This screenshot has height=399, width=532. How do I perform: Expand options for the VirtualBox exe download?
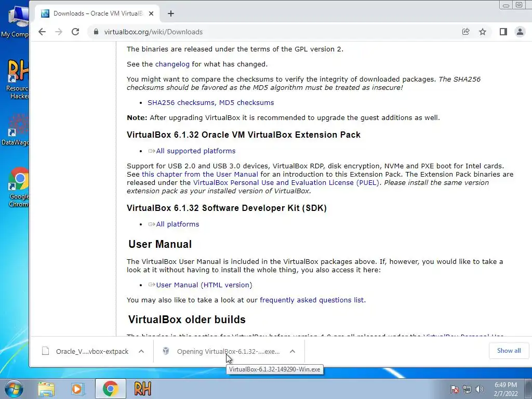pyautogui.click(x=292, y=352)
